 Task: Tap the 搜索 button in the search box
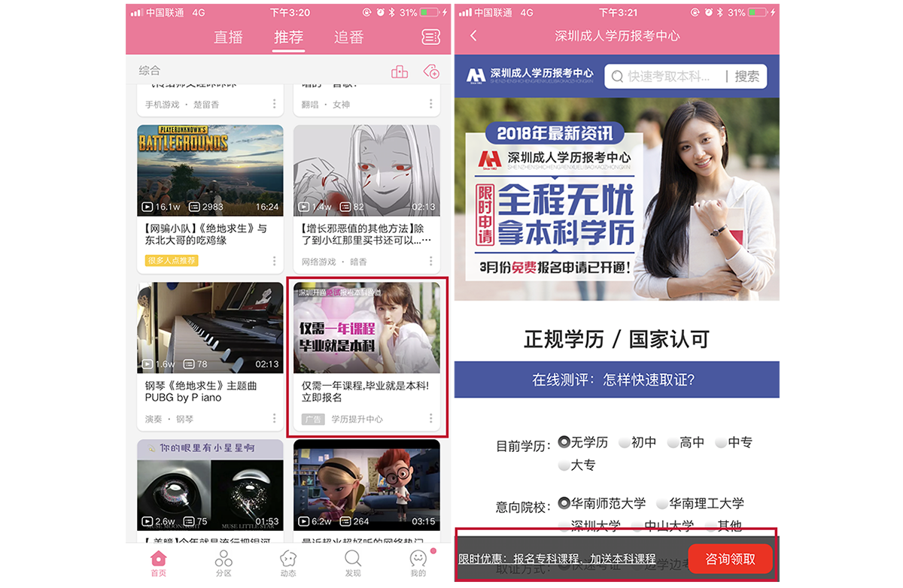pos(747,76)
